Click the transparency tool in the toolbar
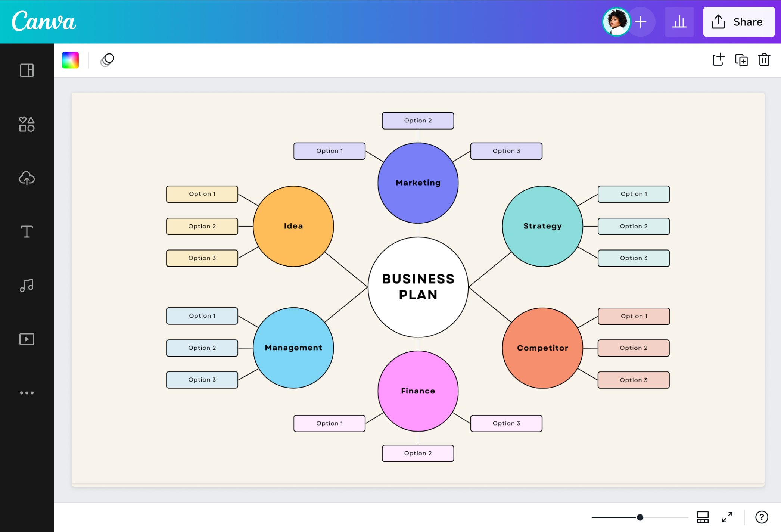The width and height of the screenshot is (781, 532). (x=107, y=60)
